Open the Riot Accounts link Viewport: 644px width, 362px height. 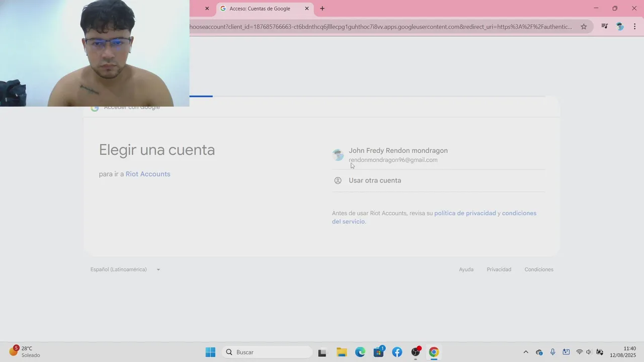click(148, 174)
